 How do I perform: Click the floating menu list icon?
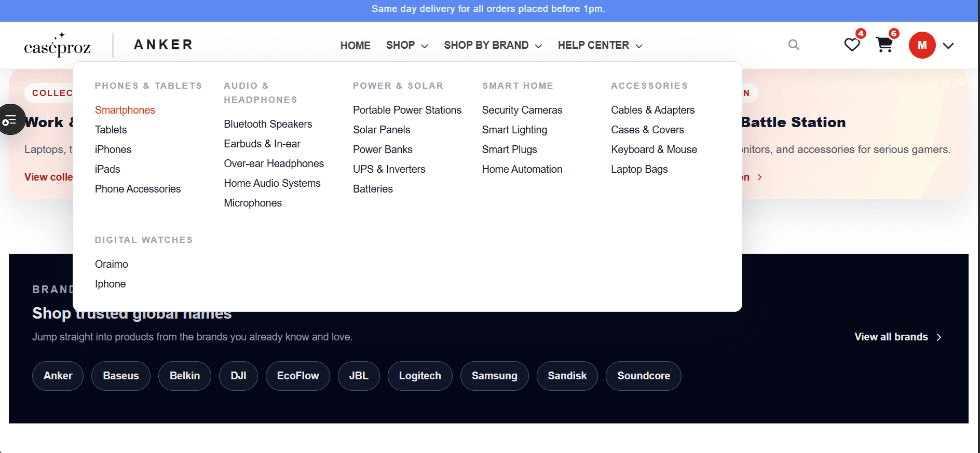point(10,120)
